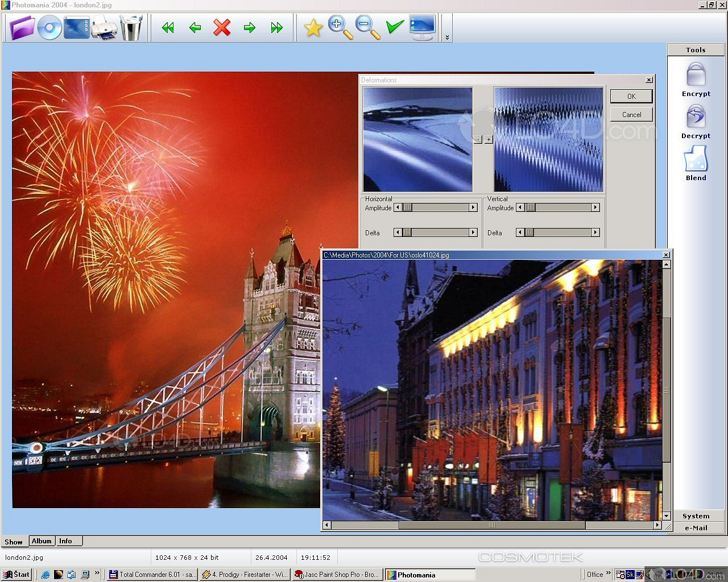
Task: Click the CD disc icon in toolbar
Action: point(49,27)
